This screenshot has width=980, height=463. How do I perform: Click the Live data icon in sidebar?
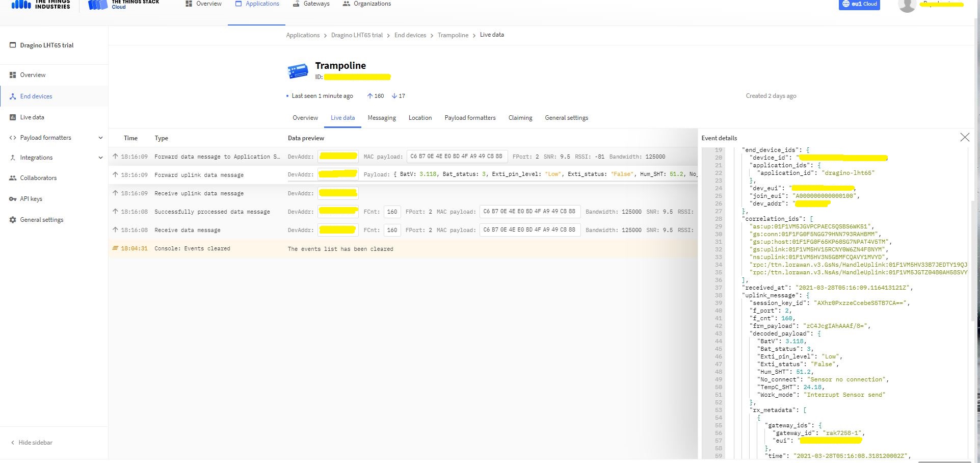pos(13,117)
